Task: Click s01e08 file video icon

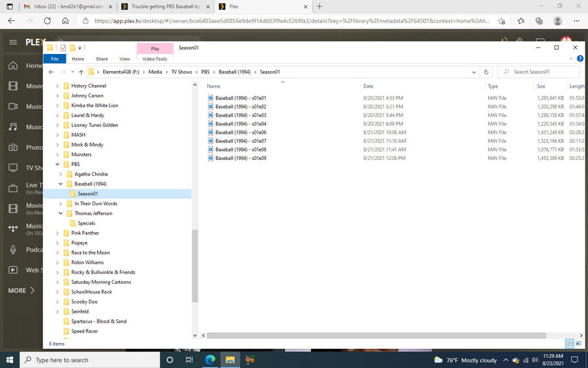Action: [x=210, y=150]
